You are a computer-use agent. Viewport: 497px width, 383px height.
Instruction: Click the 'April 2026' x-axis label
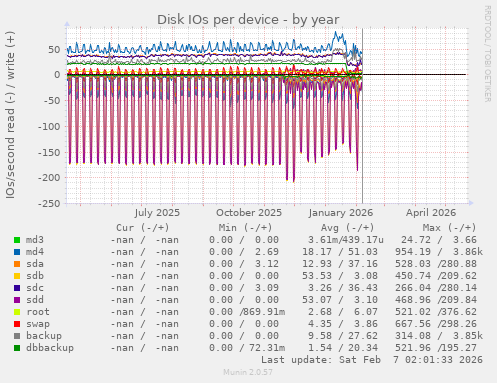[x=431, y=213]
